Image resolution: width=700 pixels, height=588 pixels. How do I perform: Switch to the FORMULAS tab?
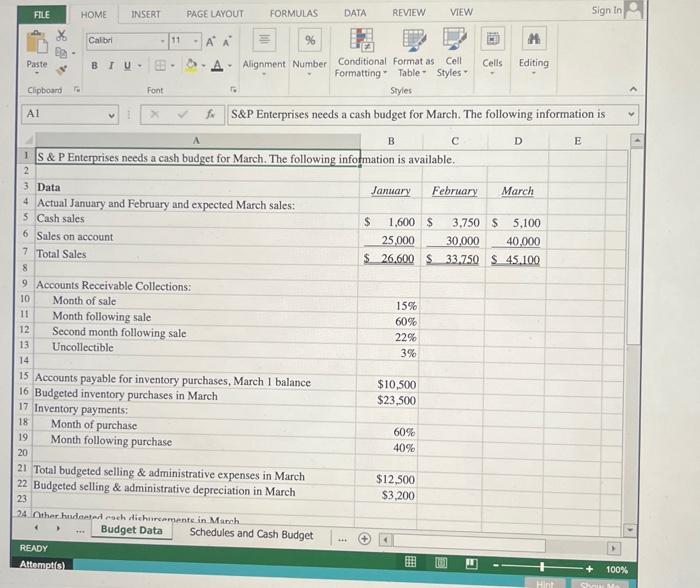click(x=294, y=13)
